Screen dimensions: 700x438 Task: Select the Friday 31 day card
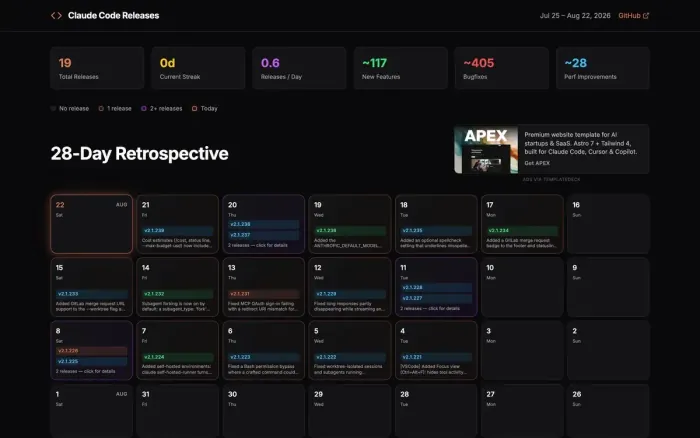tap(178, 411)
